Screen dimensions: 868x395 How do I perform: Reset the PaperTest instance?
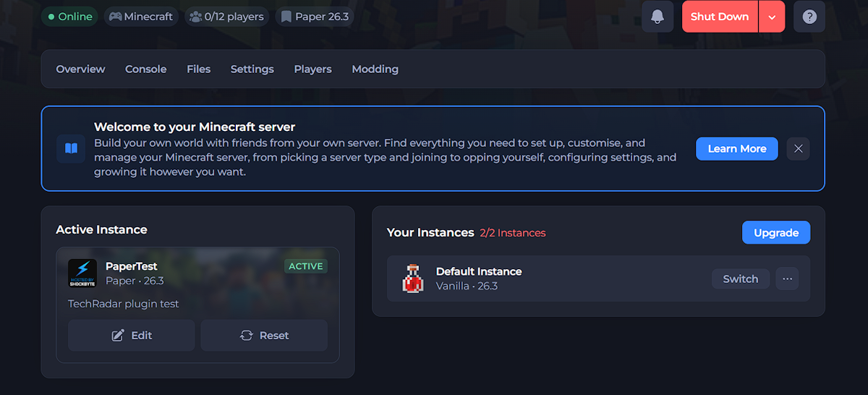[264, 336]
